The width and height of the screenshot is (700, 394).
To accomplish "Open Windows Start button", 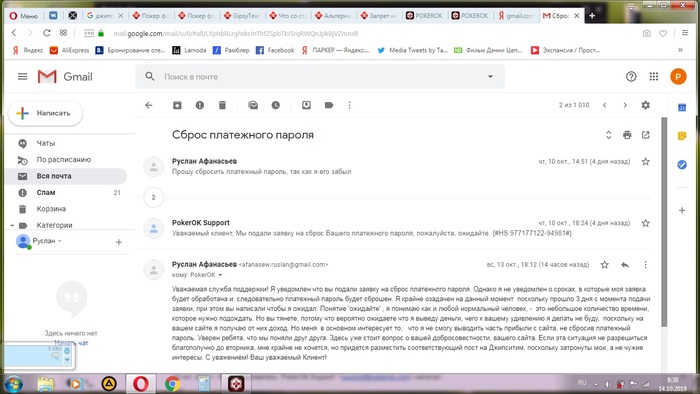I will click(x=13, y=384).
